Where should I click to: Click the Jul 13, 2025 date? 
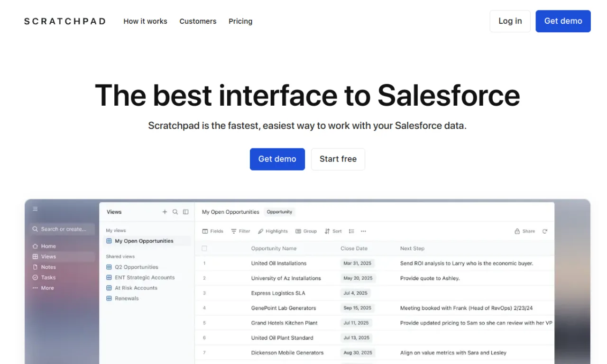click(357, 338)
